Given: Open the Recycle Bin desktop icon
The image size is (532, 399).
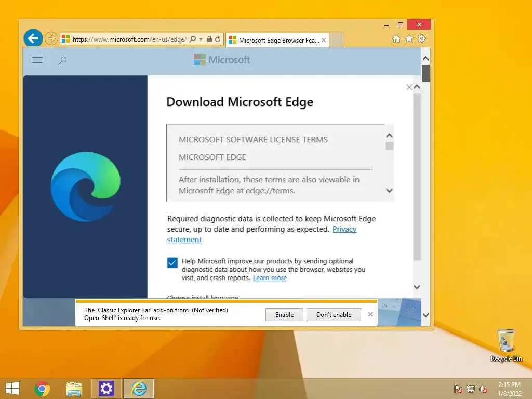Looking at the screenshot, I should pyautogui.click(x=506, y=345).
